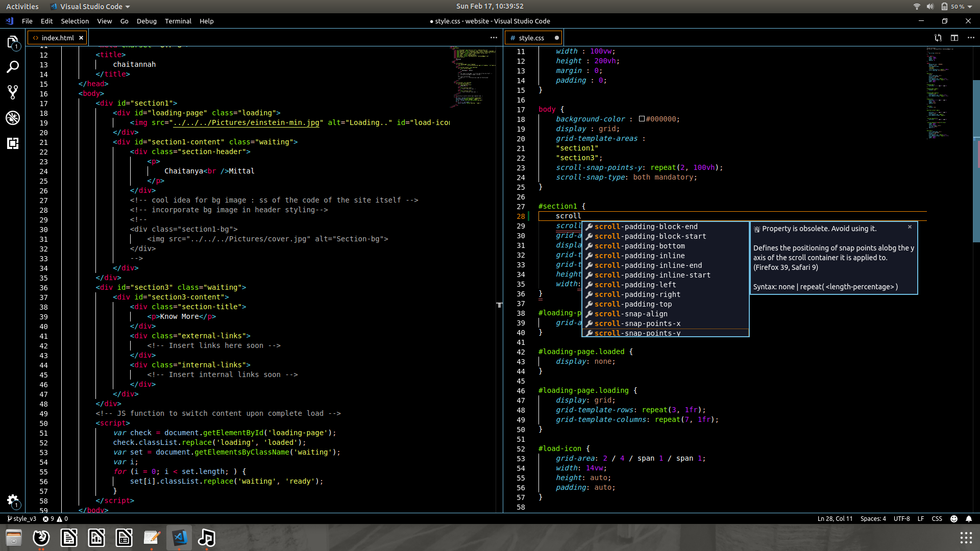Split the style.css editor with the split icon
The width and height of the screenshot is (980, 551).
pyautogui.click(x=955, y=37)
